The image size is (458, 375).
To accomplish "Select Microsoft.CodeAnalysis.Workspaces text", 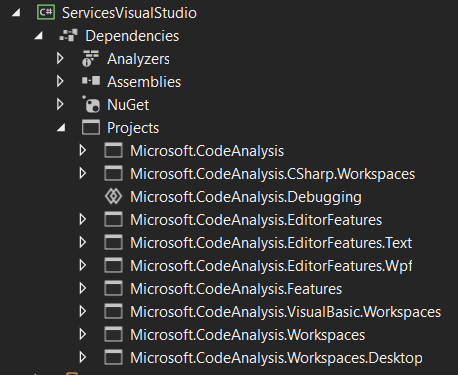I will click(248, 335).
